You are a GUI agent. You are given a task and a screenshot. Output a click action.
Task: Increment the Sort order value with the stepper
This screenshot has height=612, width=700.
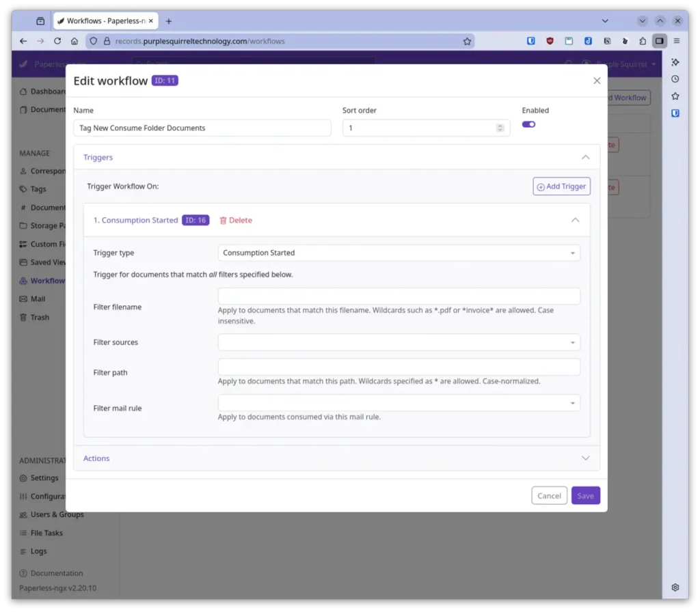(x=499, y=125)
